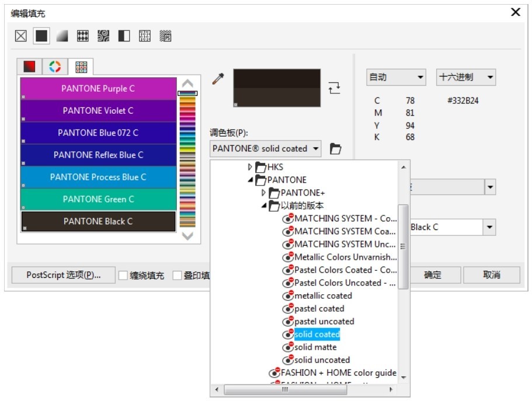Expand the HKS folder

[x=250, y=167]
